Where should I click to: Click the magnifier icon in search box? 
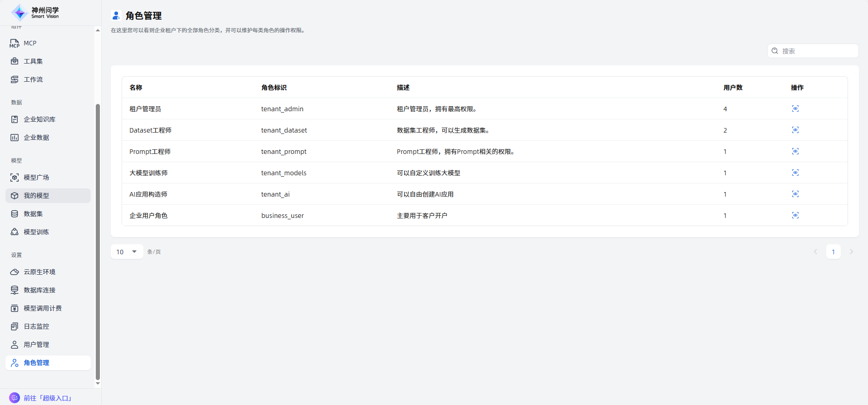click(x=775, y=51)
